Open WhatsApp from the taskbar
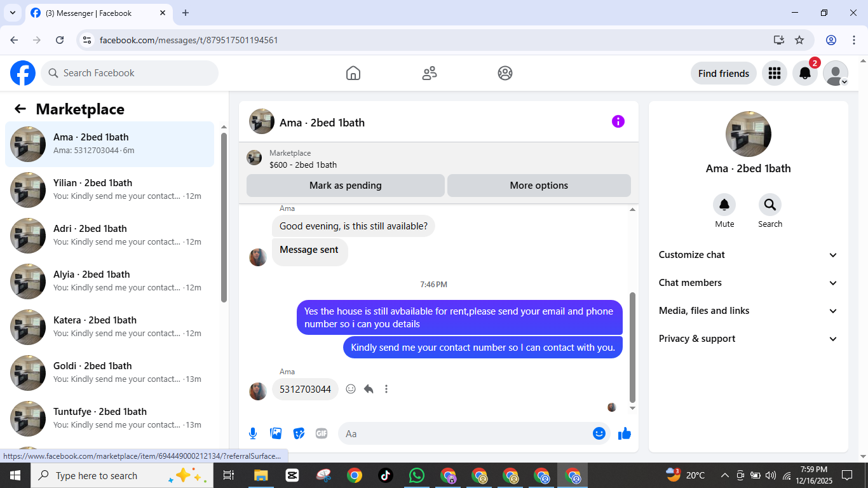The image size is (868, 488). tap(417, 475)
